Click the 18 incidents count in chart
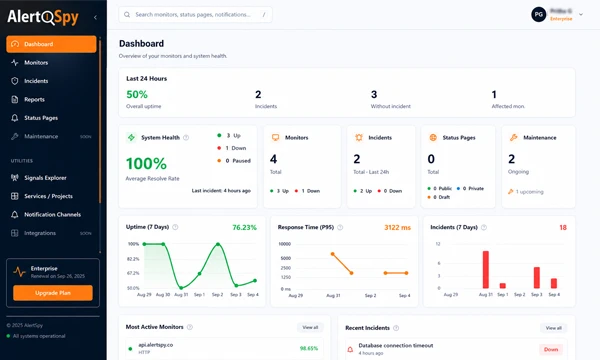The image size is (600, 360). point(563,228)
